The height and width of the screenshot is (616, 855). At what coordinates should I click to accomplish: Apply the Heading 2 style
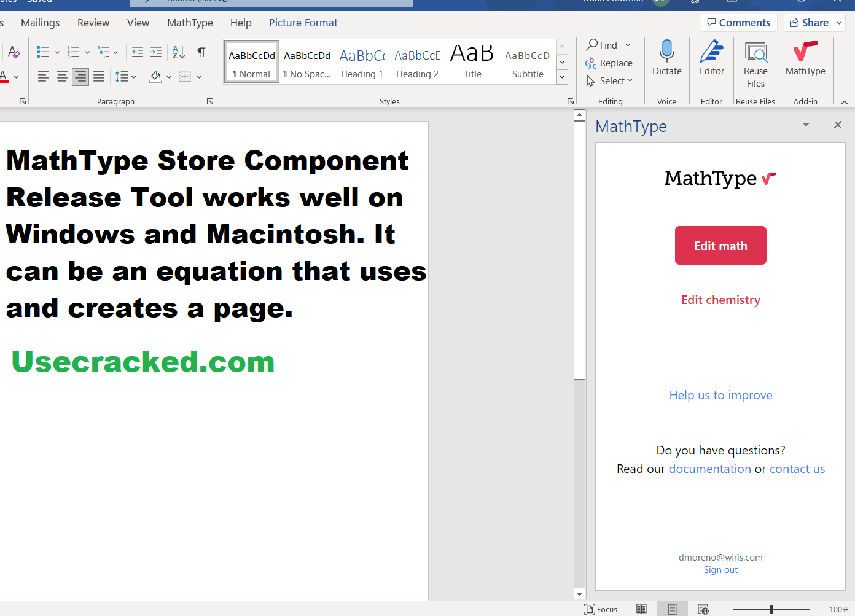418,61
